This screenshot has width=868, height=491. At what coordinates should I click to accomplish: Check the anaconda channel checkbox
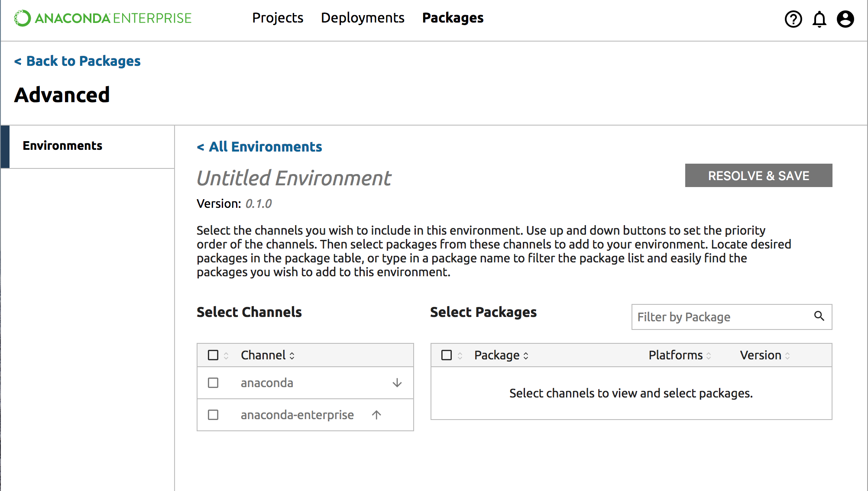point(213,383)
